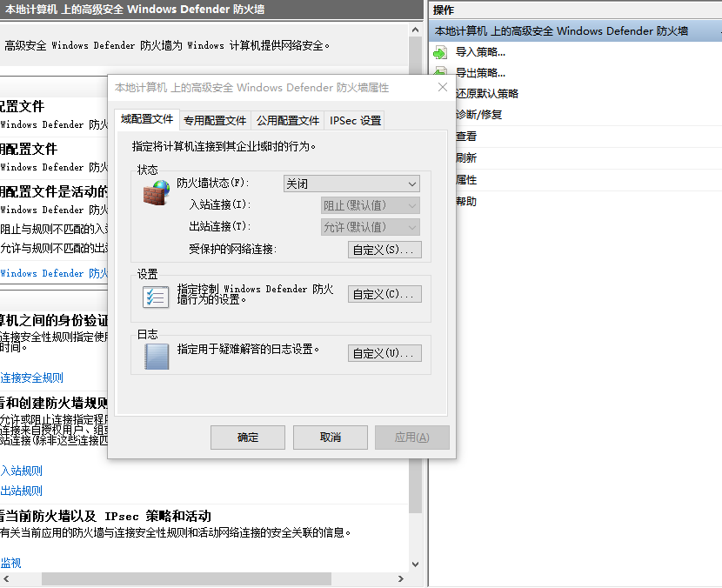Viewport: 722px width, 588px height.
Task: Select 导入策略 in the actions pane
Action: [x=480, y=52]
